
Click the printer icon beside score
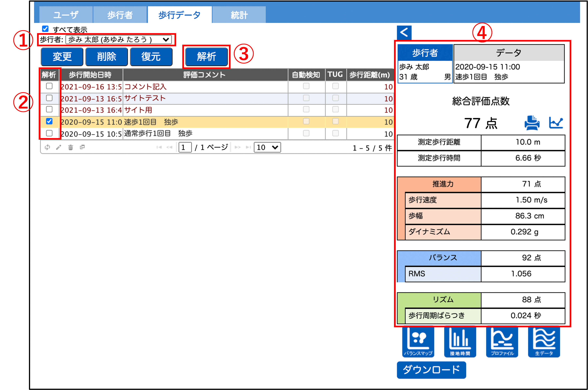[x=532, y=123]
